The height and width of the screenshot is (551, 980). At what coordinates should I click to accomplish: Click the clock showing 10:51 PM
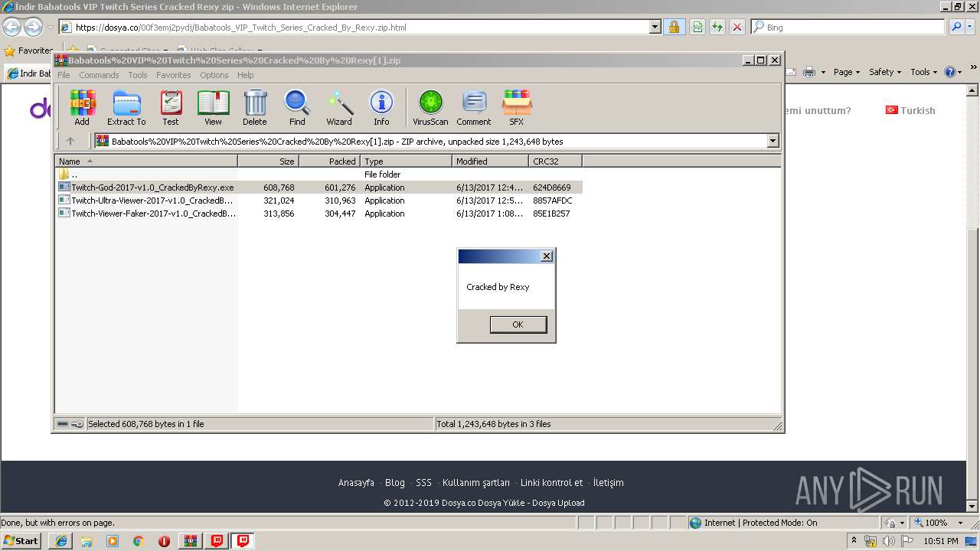click(x=941, y=542)
